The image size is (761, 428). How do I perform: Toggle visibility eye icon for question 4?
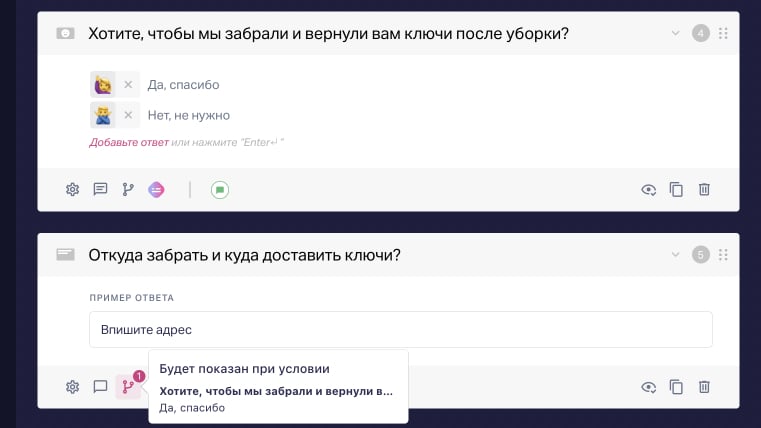648,189
